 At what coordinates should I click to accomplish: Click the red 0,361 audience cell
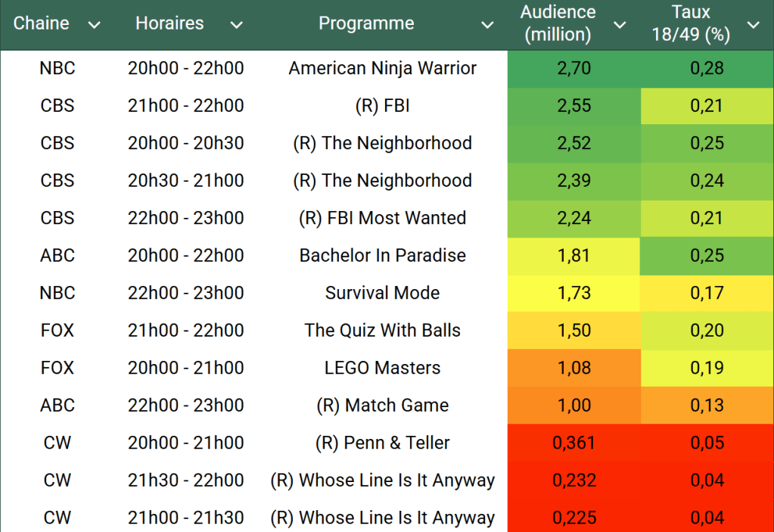[574, 443]
